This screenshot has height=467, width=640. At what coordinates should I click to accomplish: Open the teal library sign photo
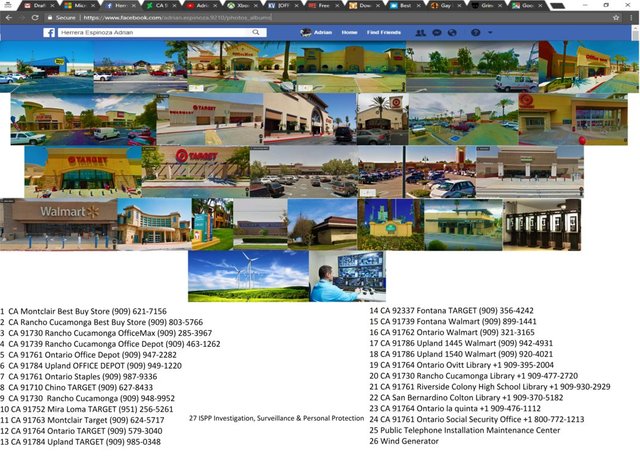click(212, 224)
